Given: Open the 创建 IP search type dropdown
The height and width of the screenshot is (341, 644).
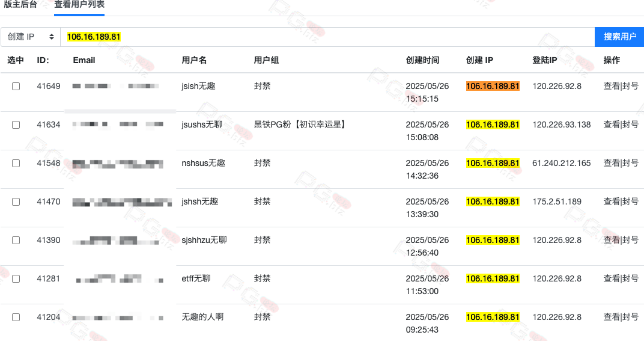Looking at the screenshot, I should click(x=31, y=37).
